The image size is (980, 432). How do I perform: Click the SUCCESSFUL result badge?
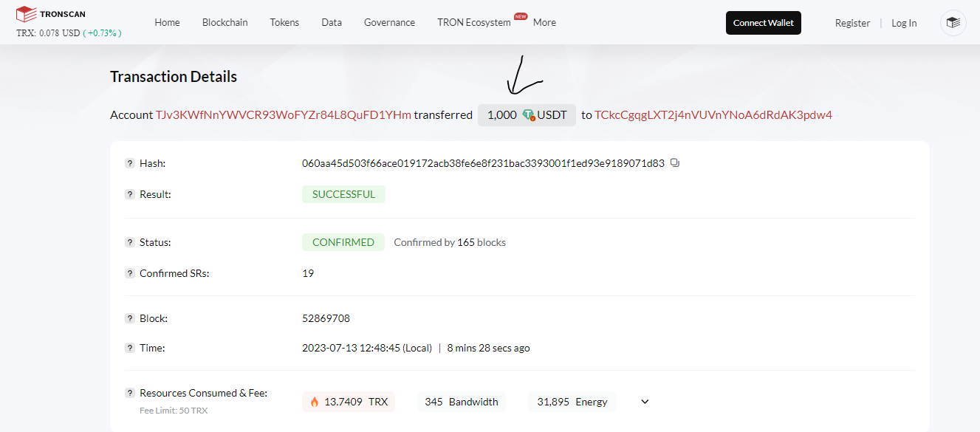pos(343,194)
